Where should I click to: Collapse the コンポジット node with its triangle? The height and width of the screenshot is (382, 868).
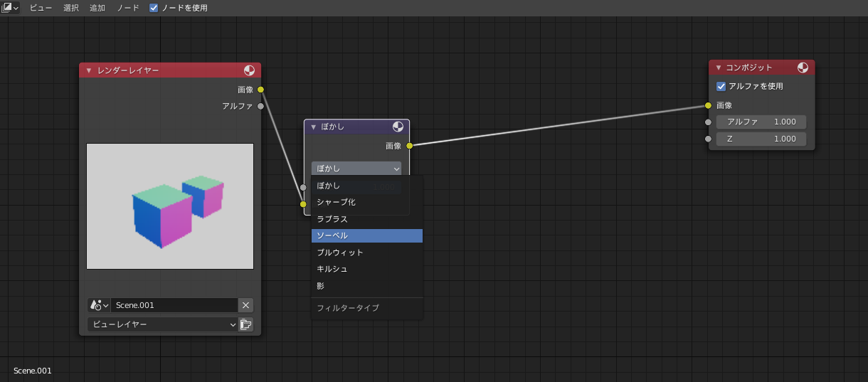[719, 68]
